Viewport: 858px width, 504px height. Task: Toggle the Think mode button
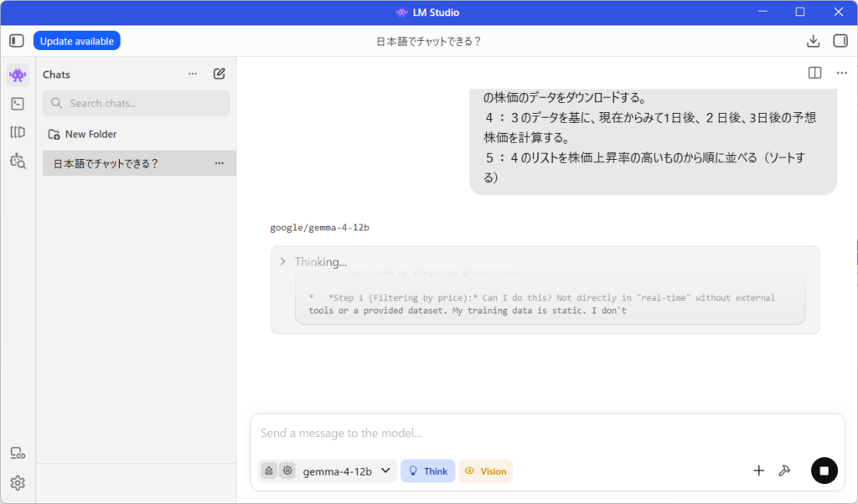click(428, 471)
